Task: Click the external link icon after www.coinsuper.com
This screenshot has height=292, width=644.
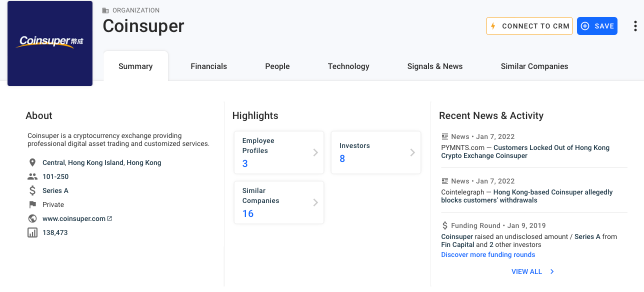Action: click(109, 218)
